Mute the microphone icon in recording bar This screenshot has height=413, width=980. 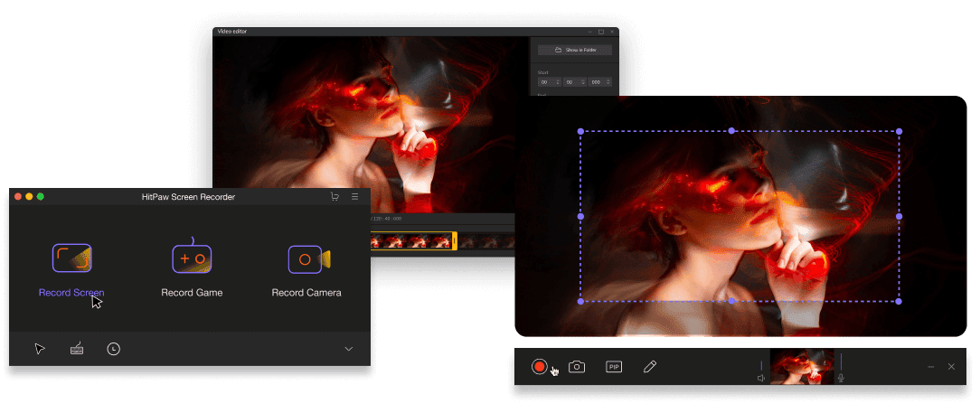842,378
